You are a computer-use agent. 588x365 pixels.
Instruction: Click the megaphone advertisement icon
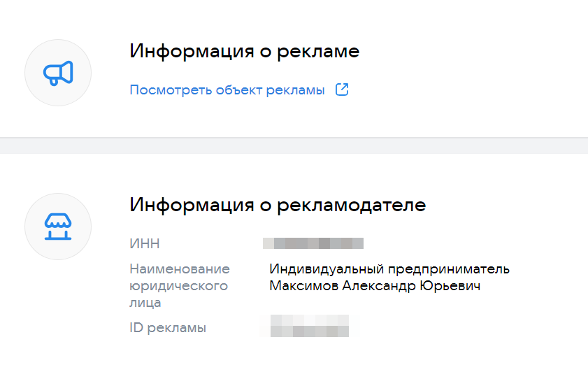58,73
